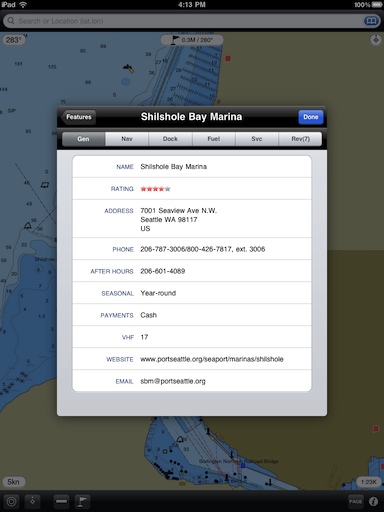
Task: Tap the PAGE icon in bottom toolbar
Action: pyautogui.click(x=355, y=501)
